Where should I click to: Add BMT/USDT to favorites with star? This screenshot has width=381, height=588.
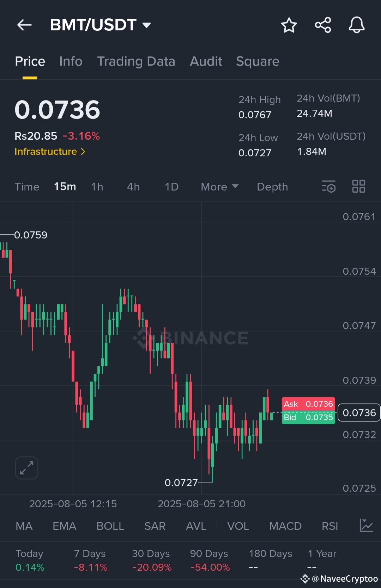coord(289,25)
